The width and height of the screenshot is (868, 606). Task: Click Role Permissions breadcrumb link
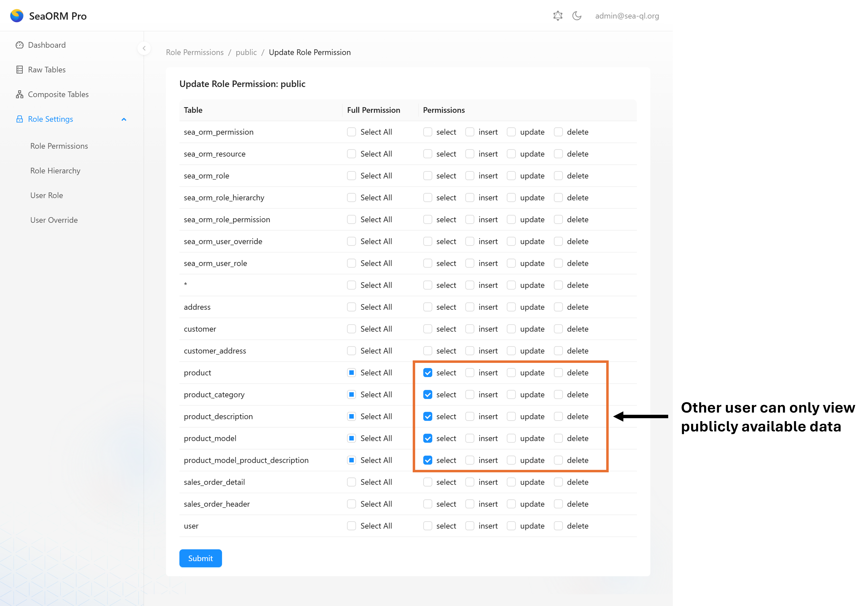pyautogui.click(x=195, y=52)
